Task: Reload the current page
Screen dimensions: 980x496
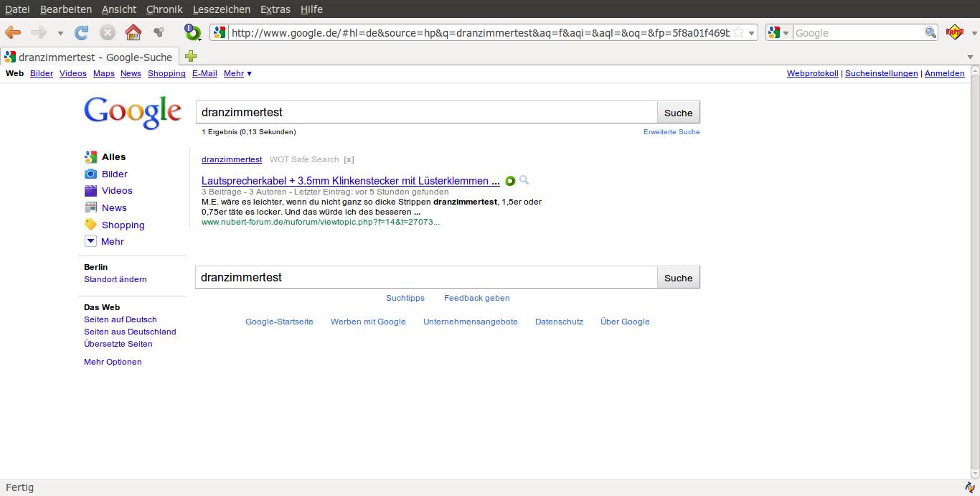Action: point(82,32)
